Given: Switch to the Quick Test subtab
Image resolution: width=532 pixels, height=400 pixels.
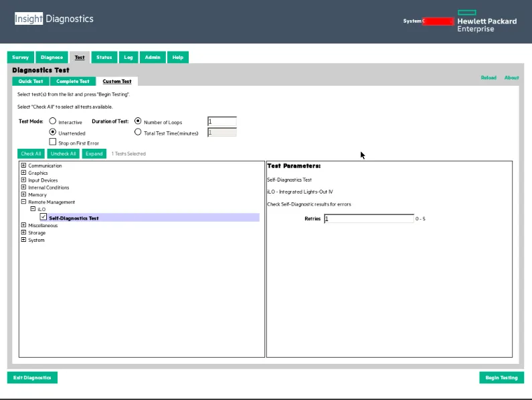Looking at the screenshot, I should [31, 81].
